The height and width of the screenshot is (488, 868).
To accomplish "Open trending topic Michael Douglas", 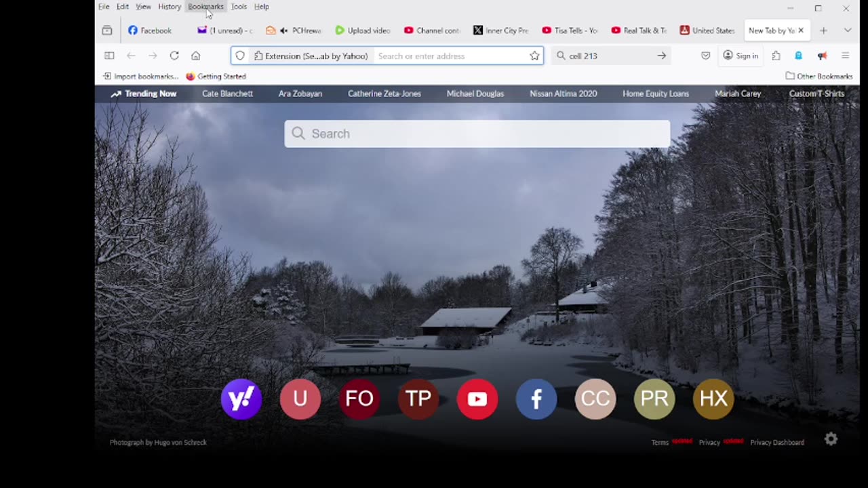I will coord(475,94).
